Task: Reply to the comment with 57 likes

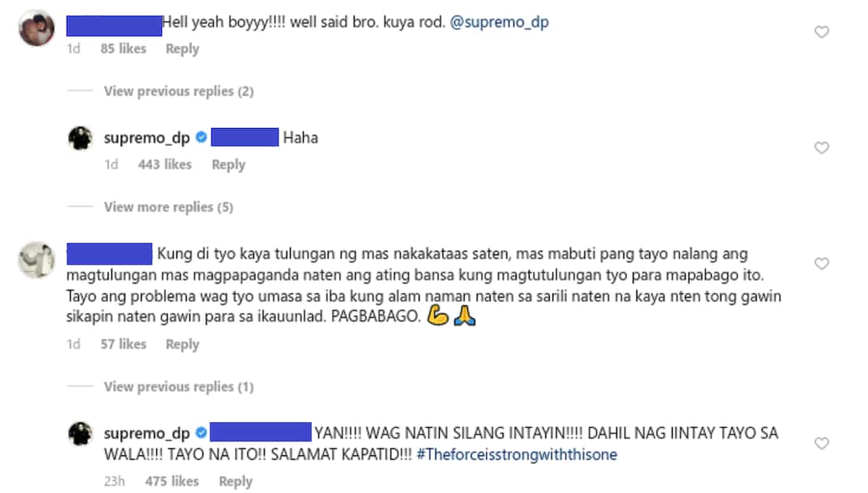Action: pos(182,344)
